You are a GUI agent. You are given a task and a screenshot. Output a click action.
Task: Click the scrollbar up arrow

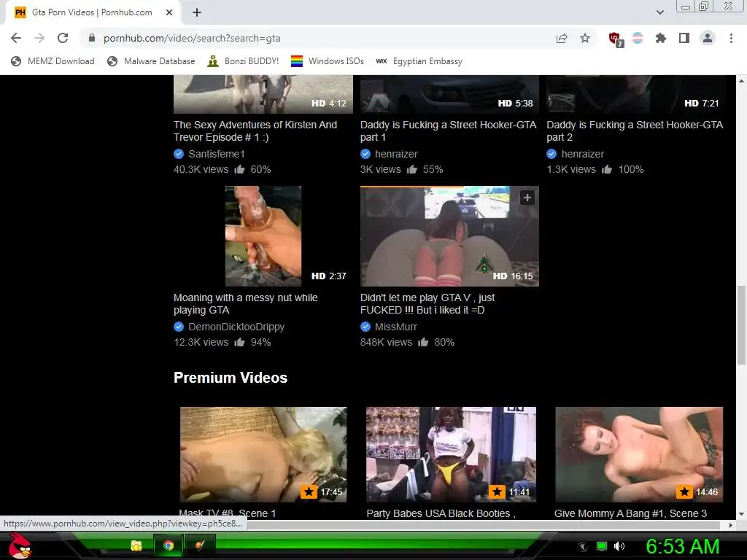pyautogui.click(x=741, y=80)
